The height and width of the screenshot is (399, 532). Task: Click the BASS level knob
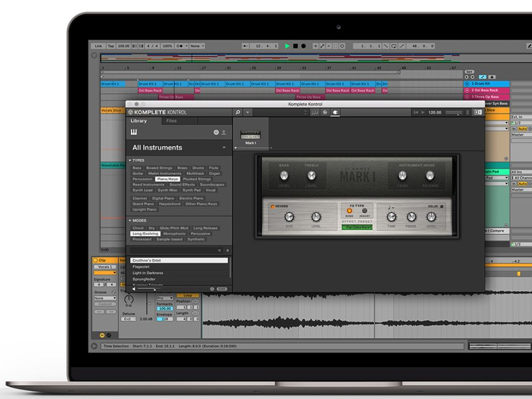[284, 176]
